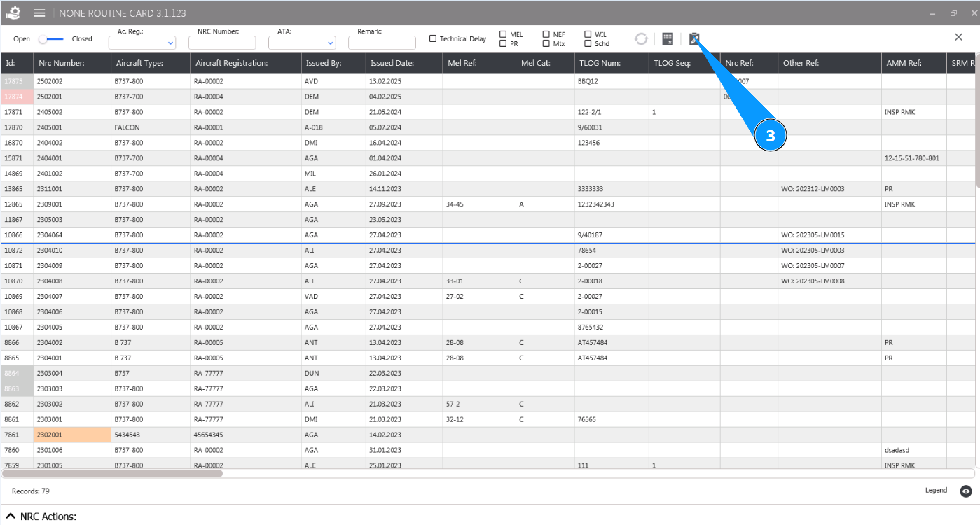Focus the NRC Number input field
Screen dimensions: 980x525
click(x=221, y=43)
